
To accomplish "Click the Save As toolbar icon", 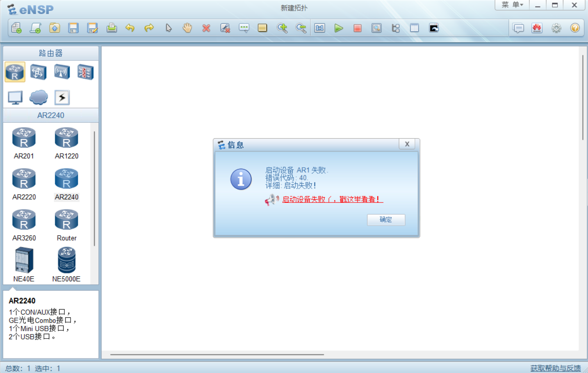I will pos(93,28).
